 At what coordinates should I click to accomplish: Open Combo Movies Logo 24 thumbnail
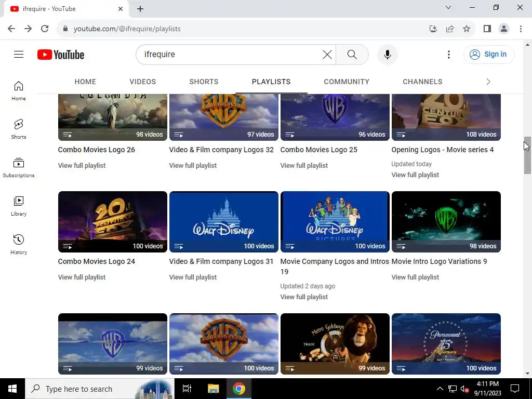click(113, 221)
